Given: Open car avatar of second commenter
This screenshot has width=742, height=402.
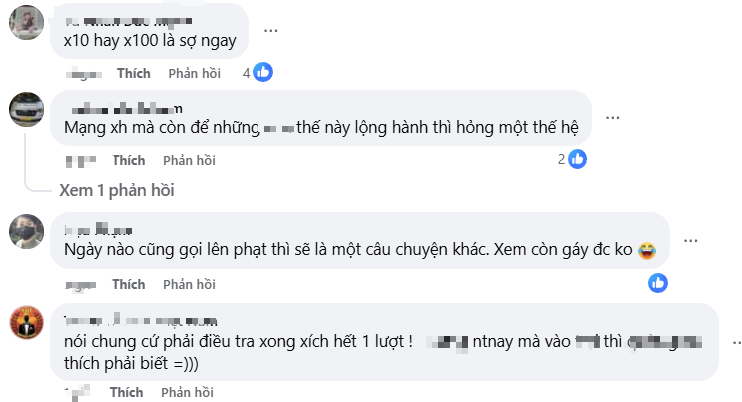Looking at the screenshot, I should tap(25, 108).
